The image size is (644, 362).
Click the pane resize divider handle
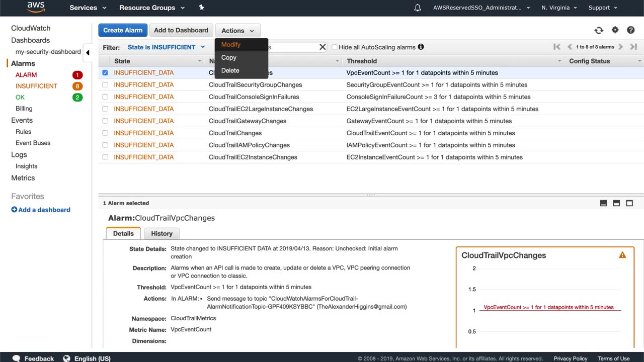click(371, 195)
